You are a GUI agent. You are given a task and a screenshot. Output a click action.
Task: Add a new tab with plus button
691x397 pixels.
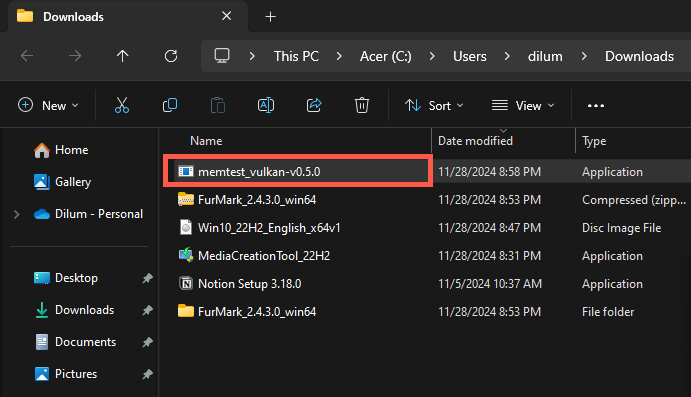coord(271,17)
